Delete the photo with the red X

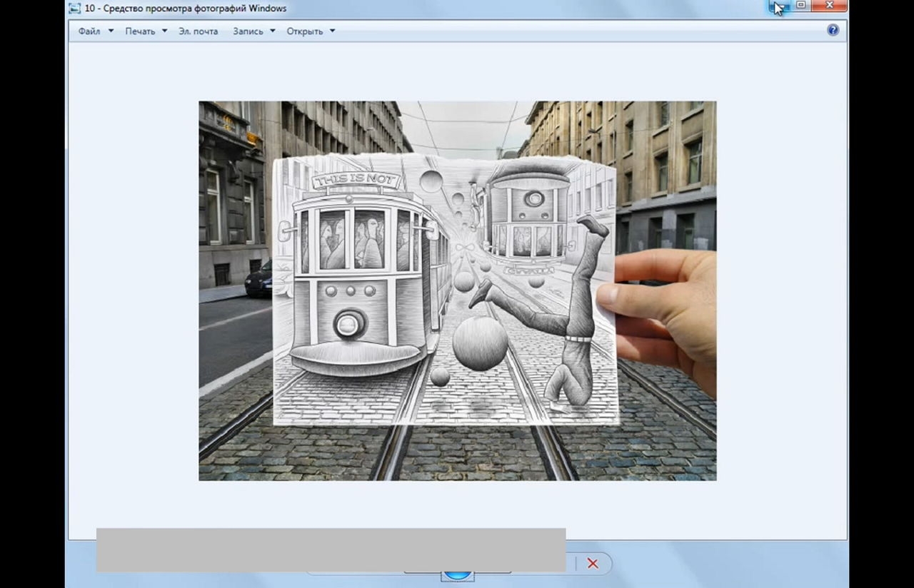click(593, 563)
